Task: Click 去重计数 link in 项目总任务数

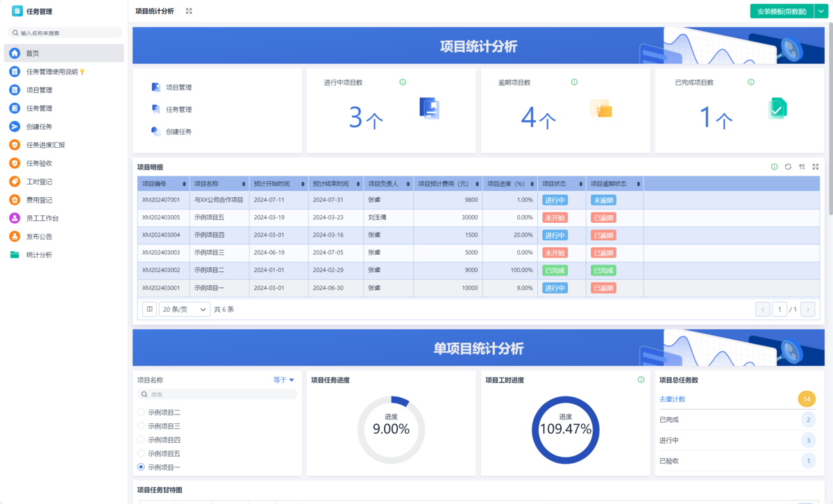Action: [672, 399]
